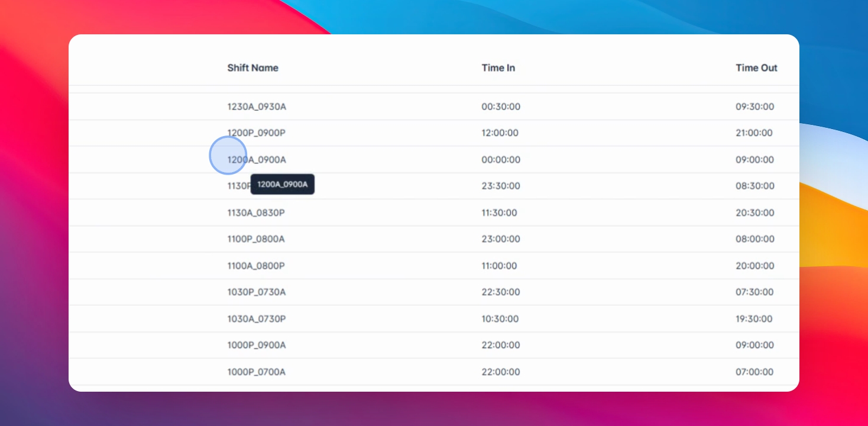
Task: Select the 1030A_0730P shift name
Action: click(x=257, y=319)
